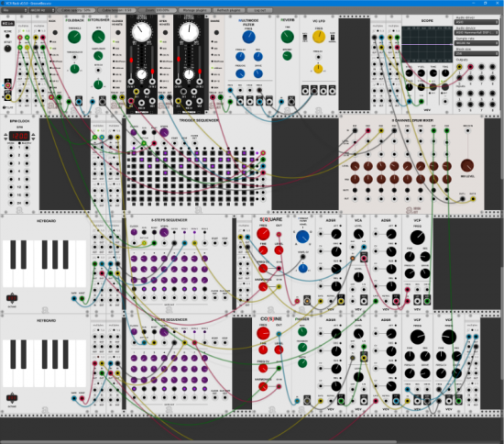The image size is (504, 444).
Task: Click the Snare module trigger button
Action: (x=216, y=32)
